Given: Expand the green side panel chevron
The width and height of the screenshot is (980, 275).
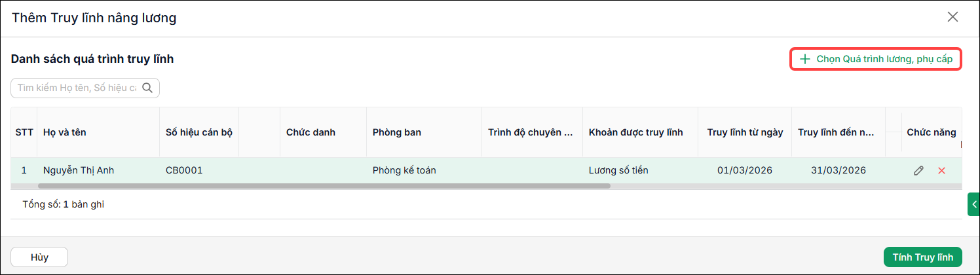Looking at the screenshot, I should (x=973, y=204).
